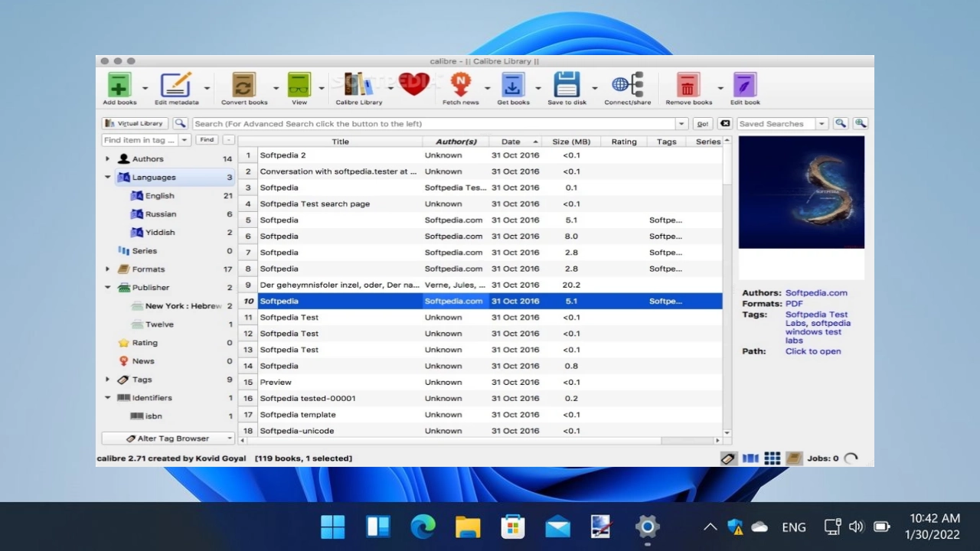This screenshot has width=980, height=551.
Task: Expand the Authors category
Action: point(108,159)
